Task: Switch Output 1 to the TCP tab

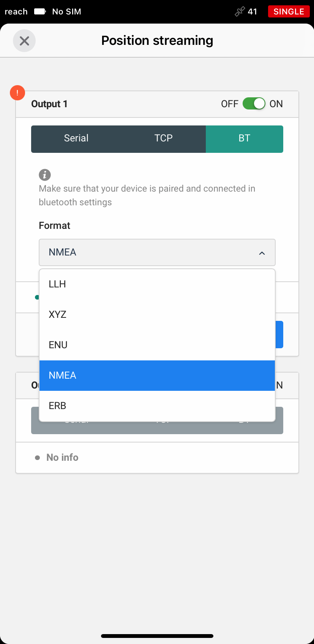Action: [164, 139]
